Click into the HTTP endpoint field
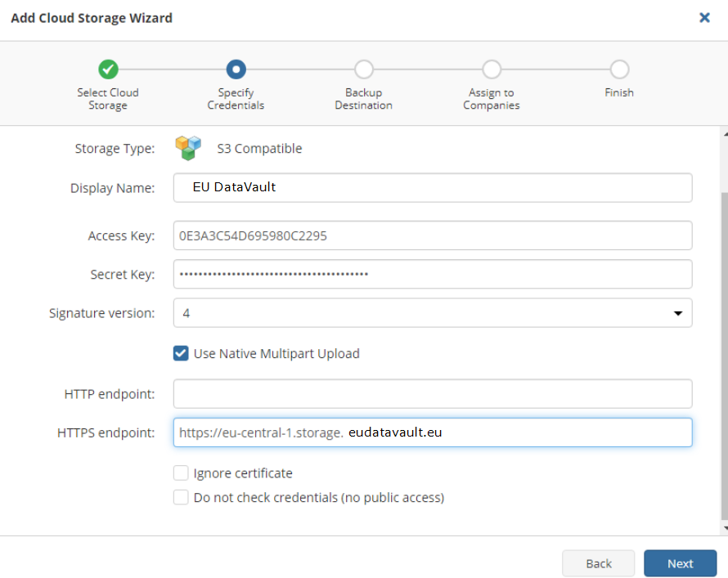The height and width of the screenshot is (578, 728). tap(433, 394)
